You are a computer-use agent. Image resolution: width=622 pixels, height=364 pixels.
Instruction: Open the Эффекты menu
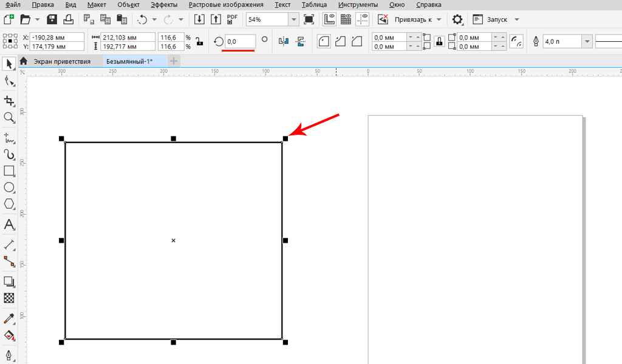pos(164,4)
